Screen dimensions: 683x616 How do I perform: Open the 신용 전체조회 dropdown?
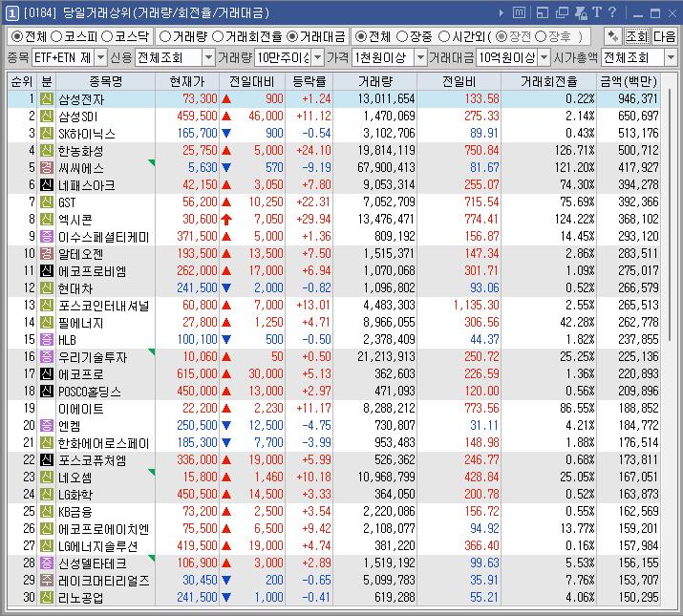tap(208, 57)
